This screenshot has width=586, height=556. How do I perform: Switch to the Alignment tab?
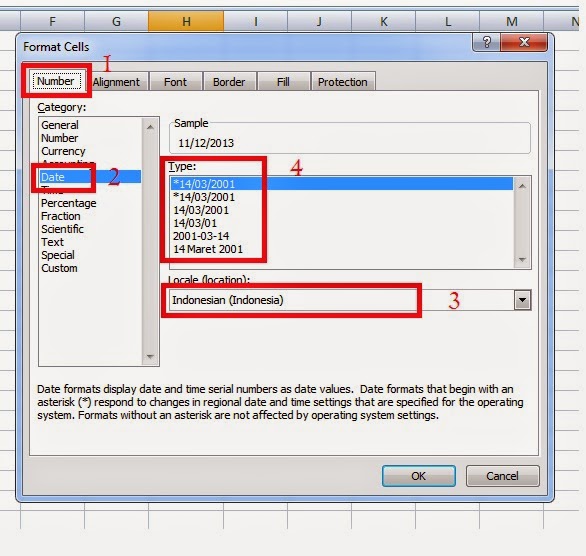coord(116,82)
